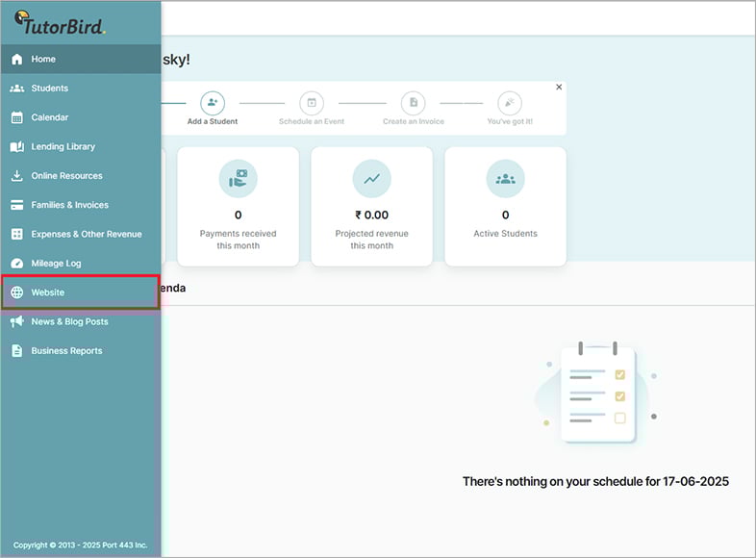Click the Schedule an Event step icon
The height and width of the screenshot is (558, 756).
click(312, 103)
